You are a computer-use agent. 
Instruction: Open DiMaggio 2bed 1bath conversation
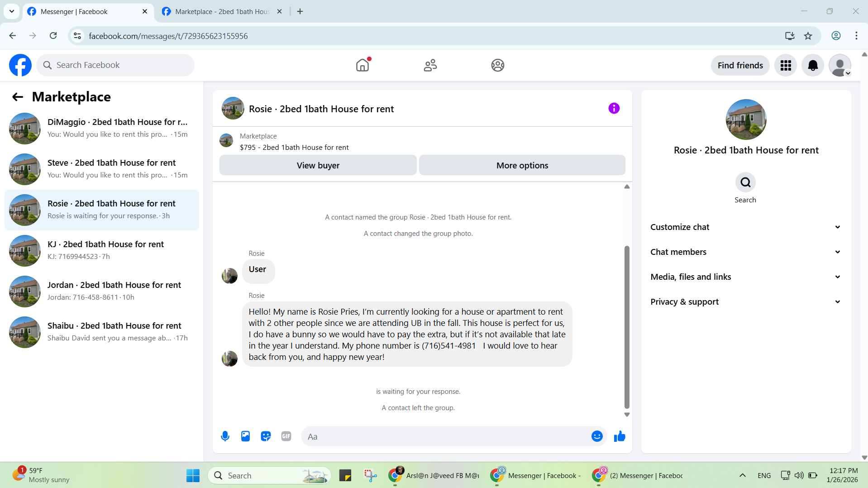click(102, 129)
